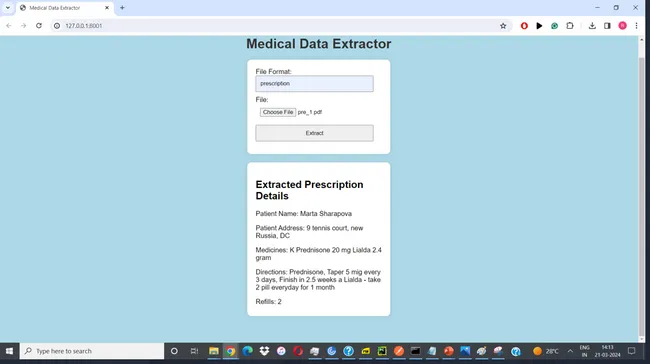Screen dimensions: 650x364
Task: Open the iTunes music icon on taskbar
Action: click(281, 351)
